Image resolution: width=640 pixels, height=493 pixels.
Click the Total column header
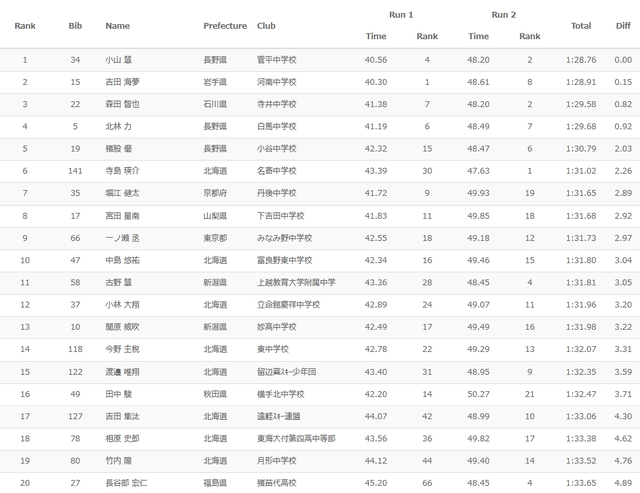tap(581, 26)
